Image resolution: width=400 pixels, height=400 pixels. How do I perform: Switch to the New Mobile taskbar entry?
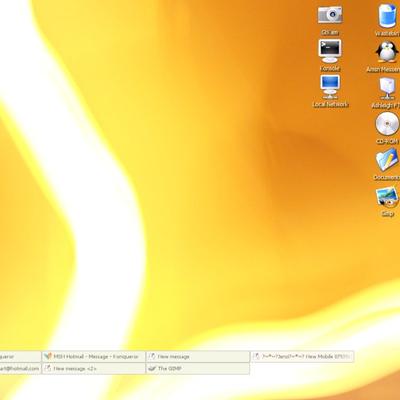[x=303, y=356]
